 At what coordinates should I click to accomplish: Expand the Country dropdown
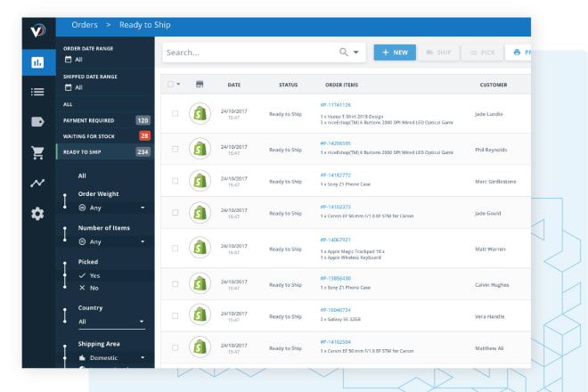coord(142,322)
